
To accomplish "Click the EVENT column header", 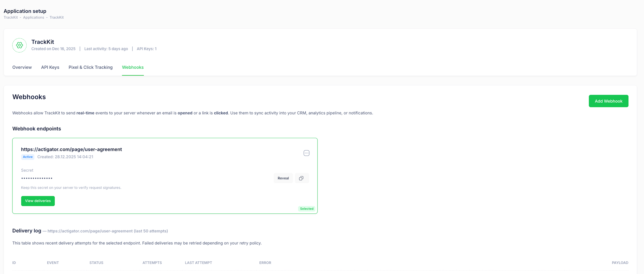I will click(53, 263).
